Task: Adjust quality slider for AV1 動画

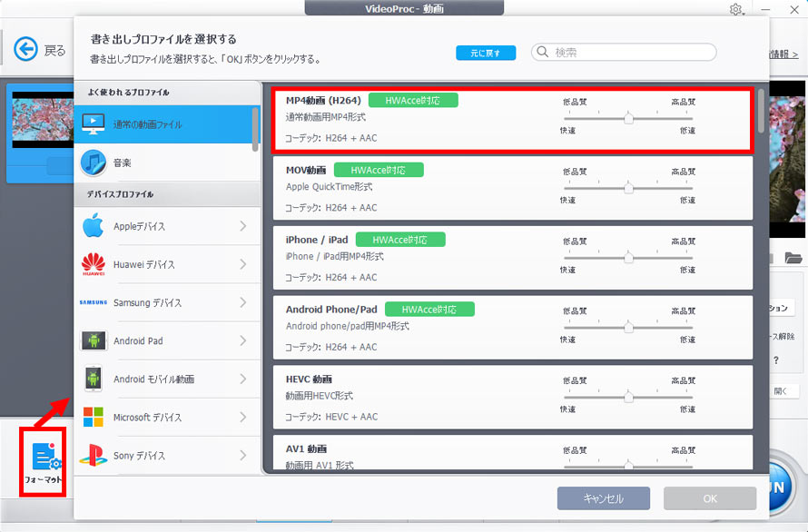Action: pos(628,466)
